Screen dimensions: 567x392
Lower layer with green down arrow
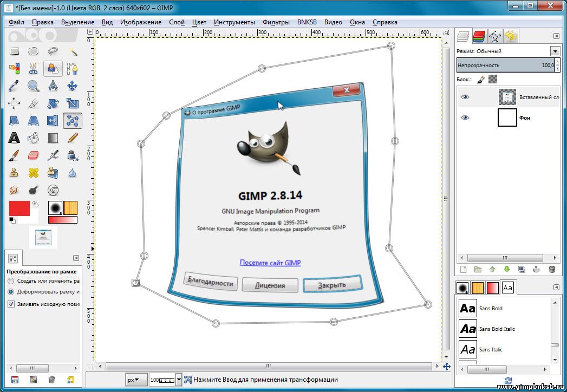tap(506, 269)
